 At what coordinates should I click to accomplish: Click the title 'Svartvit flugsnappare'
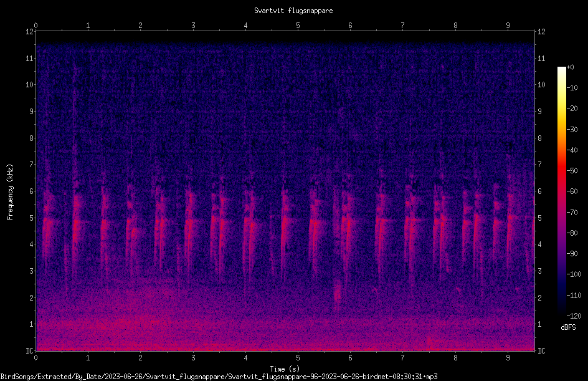293,11
